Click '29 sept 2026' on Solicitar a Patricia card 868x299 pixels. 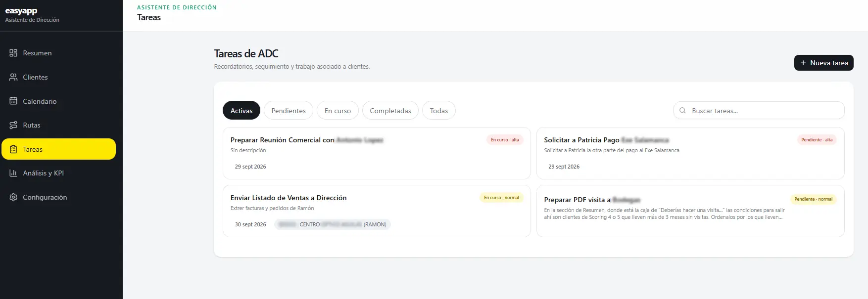tap(564, 167)
